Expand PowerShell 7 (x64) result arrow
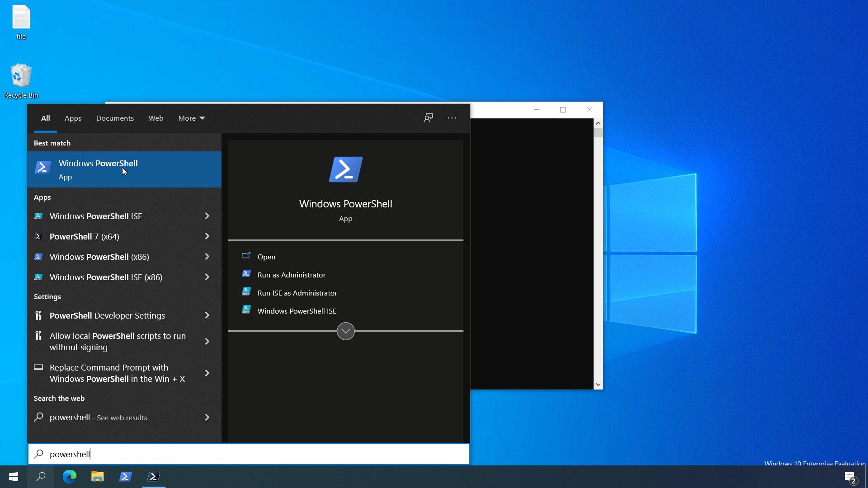The width and height of the screenshot is (868, 488). click(207, 236)
